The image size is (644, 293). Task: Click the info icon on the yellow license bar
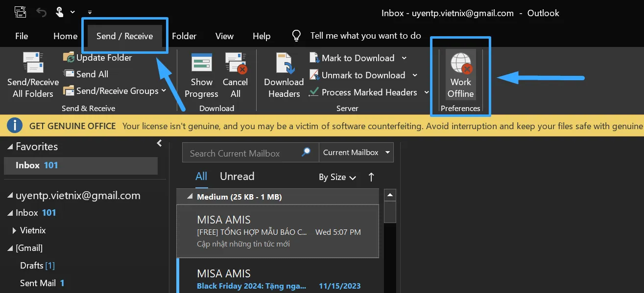click(x=15, y=126)
